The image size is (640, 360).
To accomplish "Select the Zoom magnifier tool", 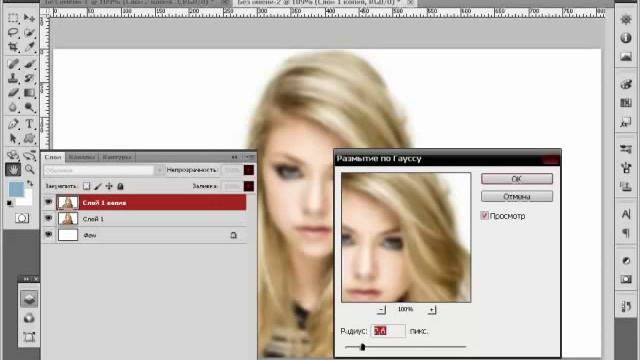I will tap(29, 169).
